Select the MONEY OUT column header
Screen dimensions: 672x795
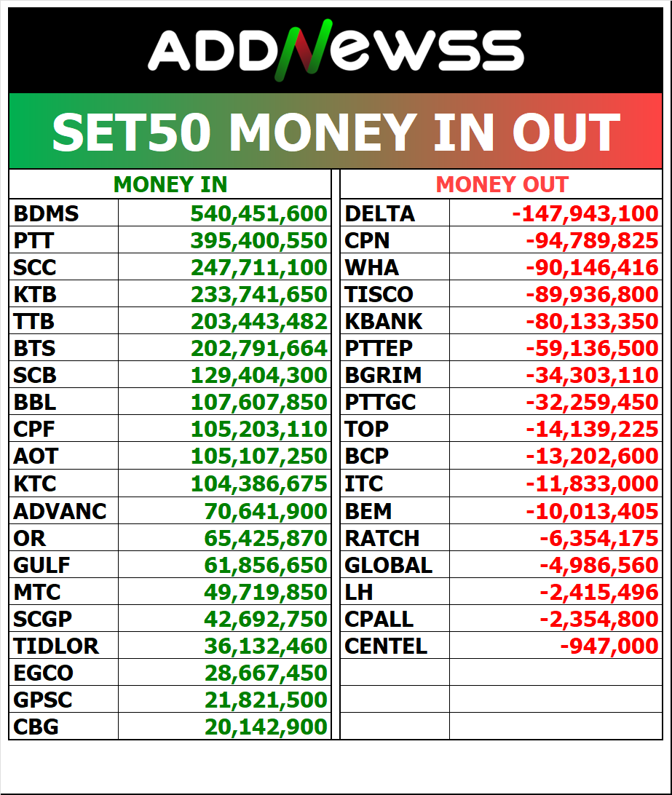[x=502, y=185]
